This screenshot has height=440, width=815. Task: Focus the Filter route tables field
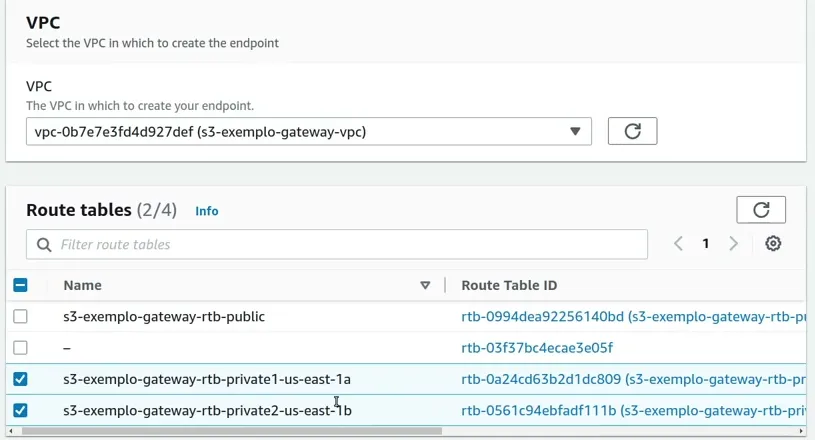(x=337, y=244)
